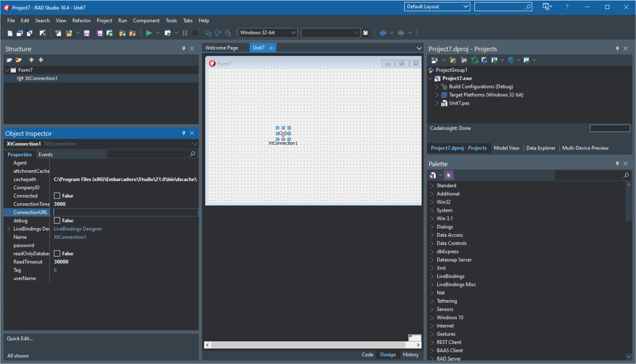Click the ConnectionTimeout value 3000

60,204
